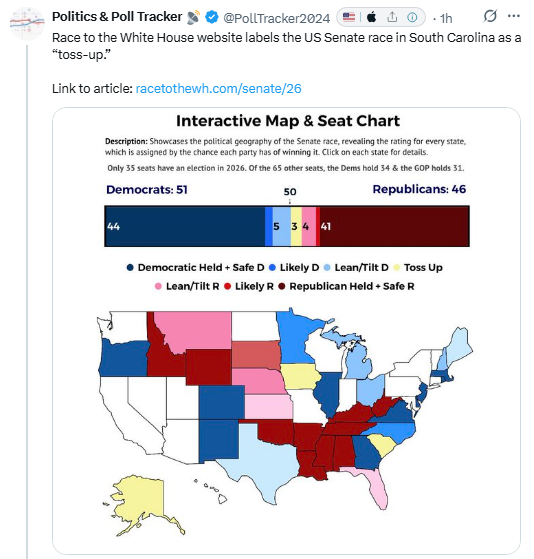
Task: Click the US flag icon in pill
Action: (x=349, y=17)
